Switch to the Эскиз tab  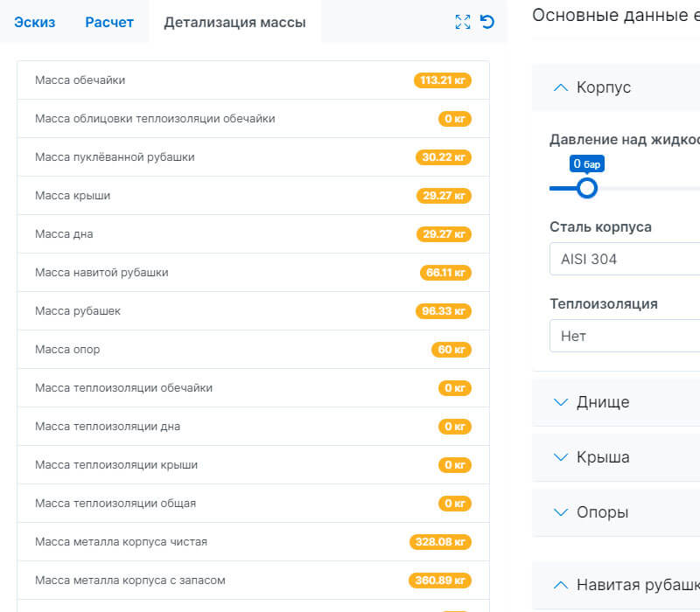tap(35, 22)
